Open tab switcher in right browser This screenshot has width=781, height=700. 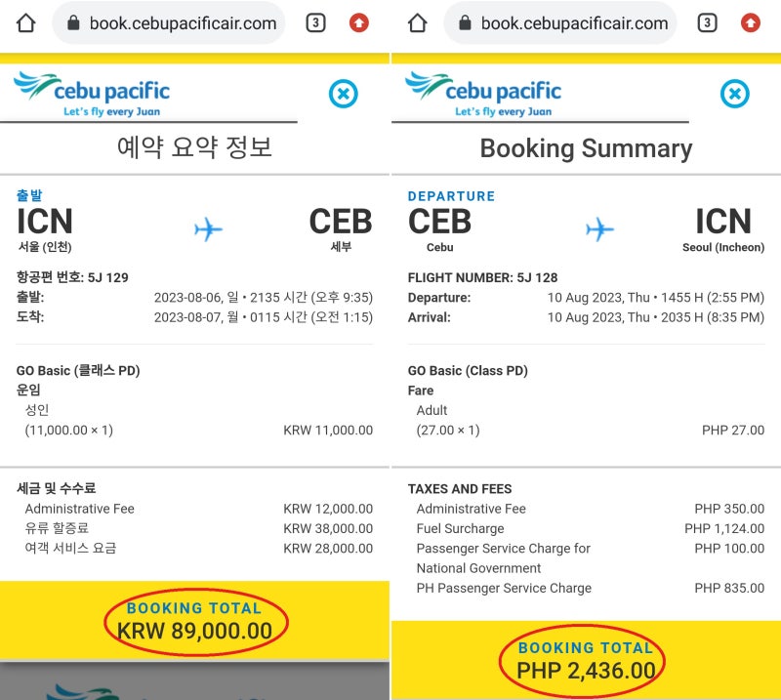tap(707, 22)
